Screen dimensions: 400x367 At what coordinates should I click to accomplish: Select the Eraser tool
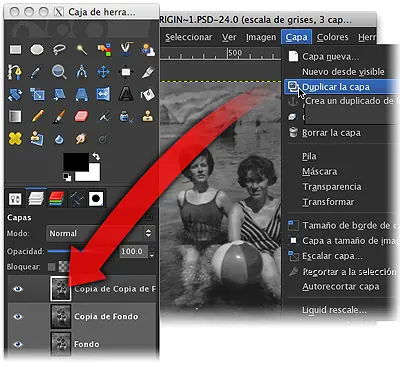(81, 116)
